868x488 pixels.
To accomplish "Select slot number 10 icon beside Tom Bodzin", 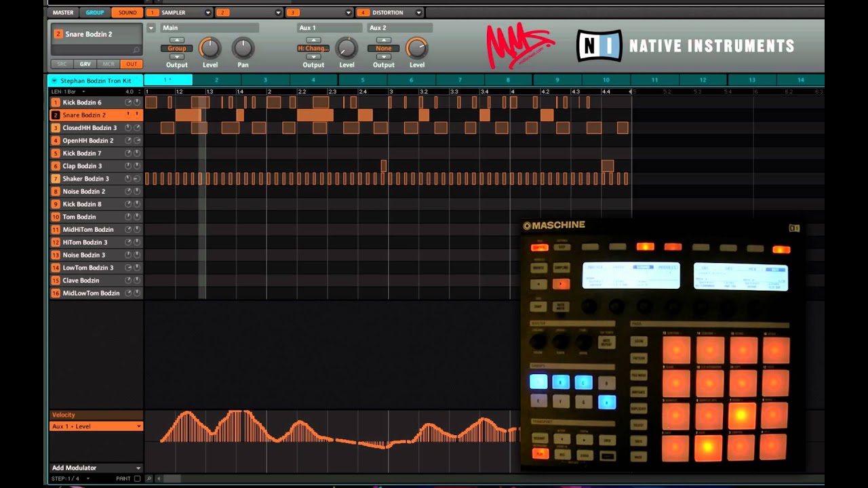I will [56, 217].
